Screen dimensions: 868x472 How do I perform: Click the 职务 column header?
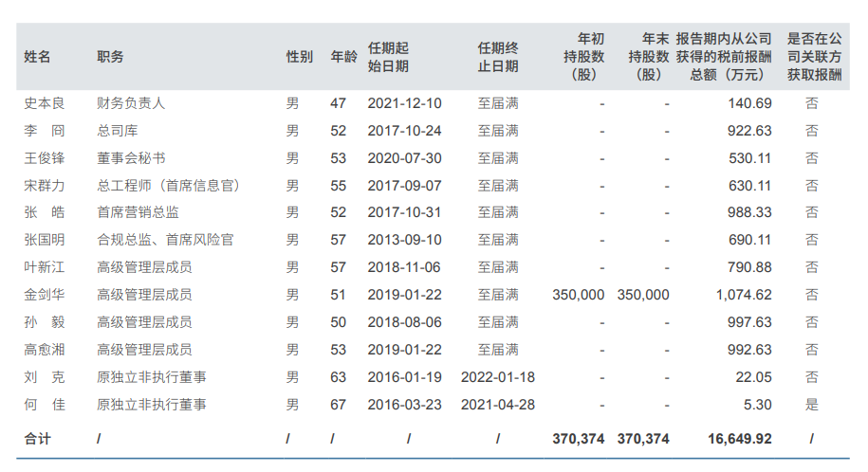click(x=110, y=57)
